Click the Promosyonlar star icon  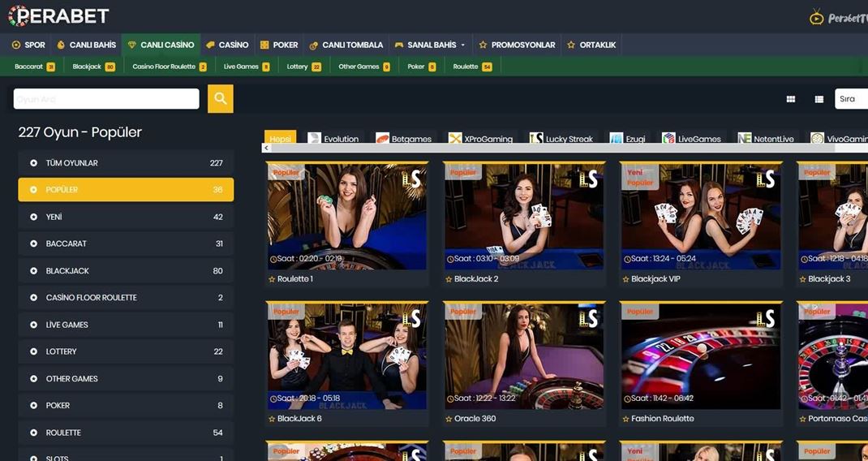tap(483, 45)
